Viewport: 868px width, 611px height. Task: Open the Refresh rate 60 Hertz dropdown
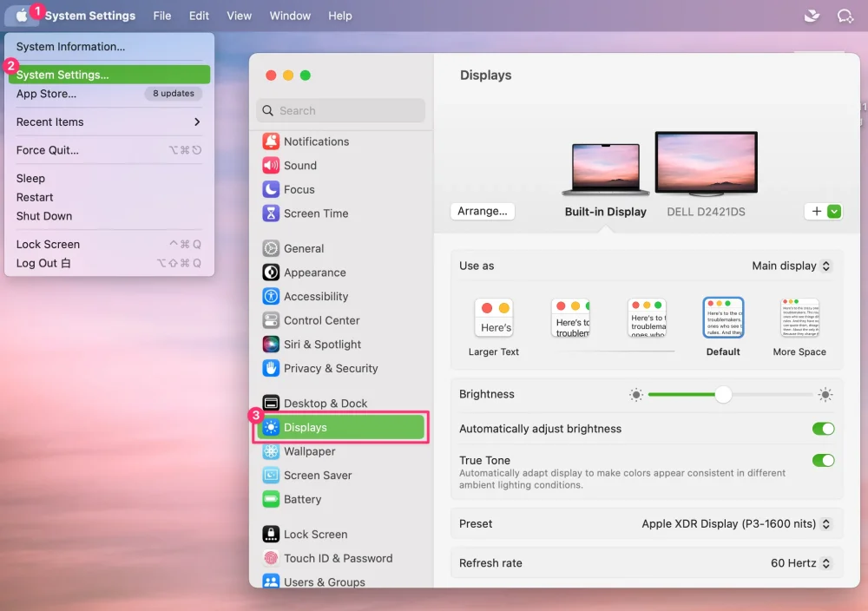tap(800, 563)
